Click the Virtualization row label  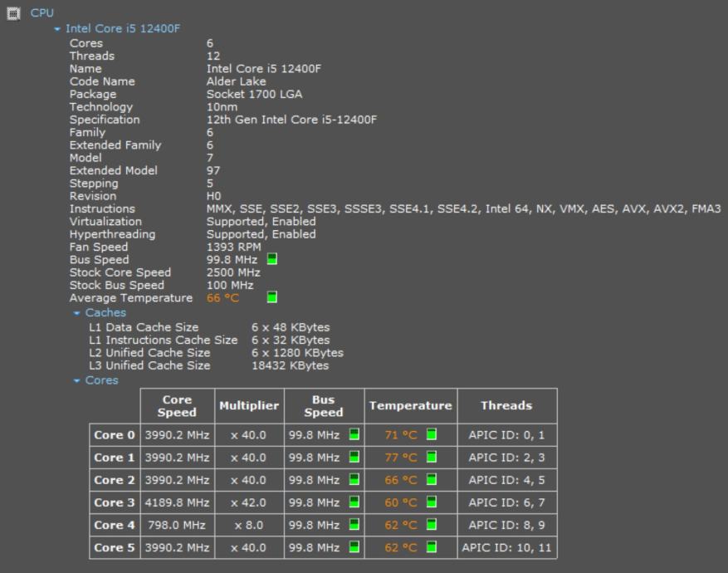point(105,222)
